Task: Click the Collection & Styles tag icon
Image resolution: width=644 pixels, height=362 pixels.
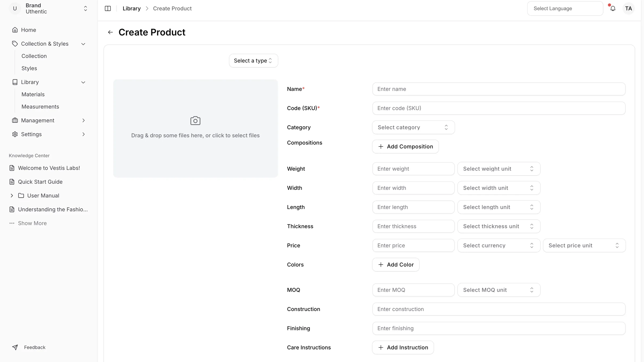Action: coord(15,44)
